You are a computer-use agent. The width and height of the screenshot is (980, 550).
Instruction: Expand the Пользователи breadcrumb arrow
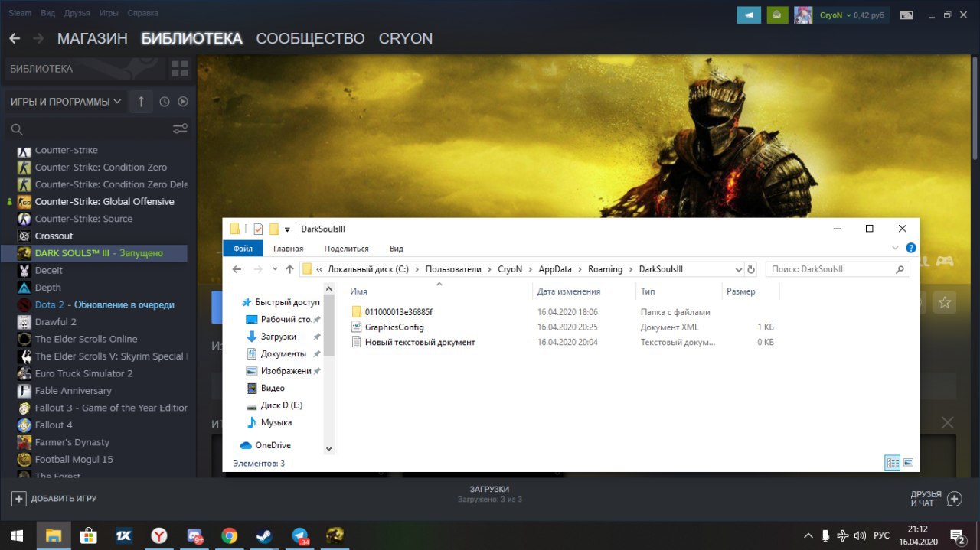[x=489, y=269]
